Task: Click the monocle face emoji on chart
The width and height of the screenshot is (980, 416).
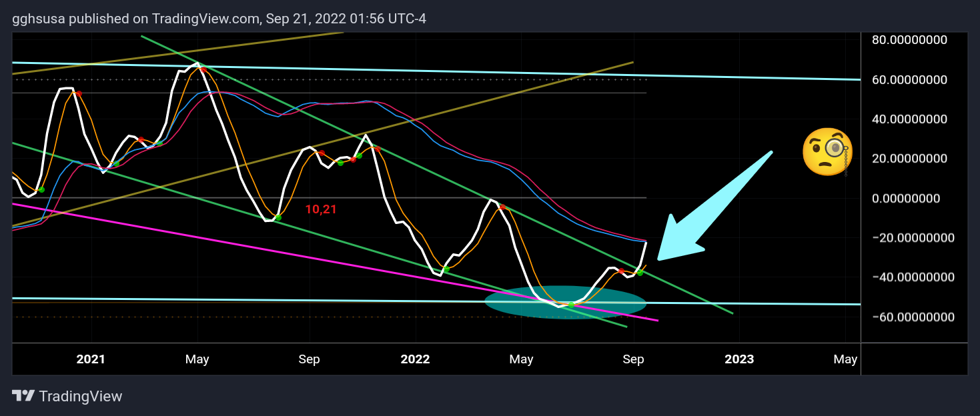Action: coord(827,151)
